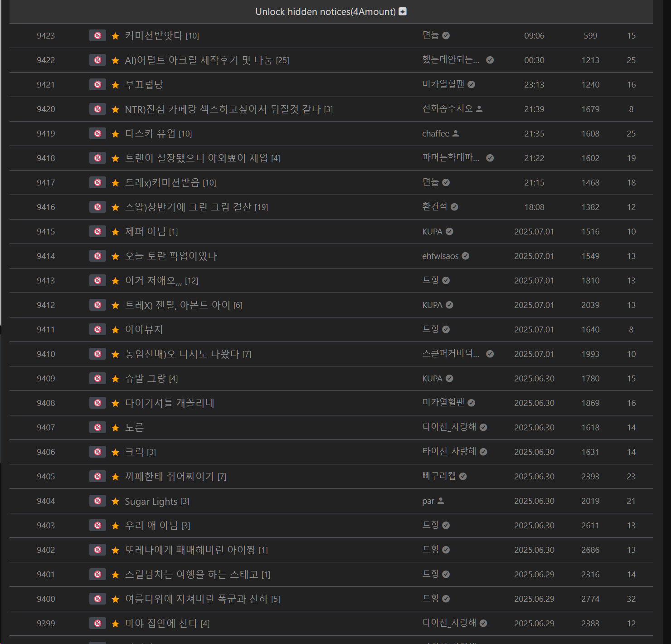Open post 타이키셔틀 개꼴리네

point(170,403)
